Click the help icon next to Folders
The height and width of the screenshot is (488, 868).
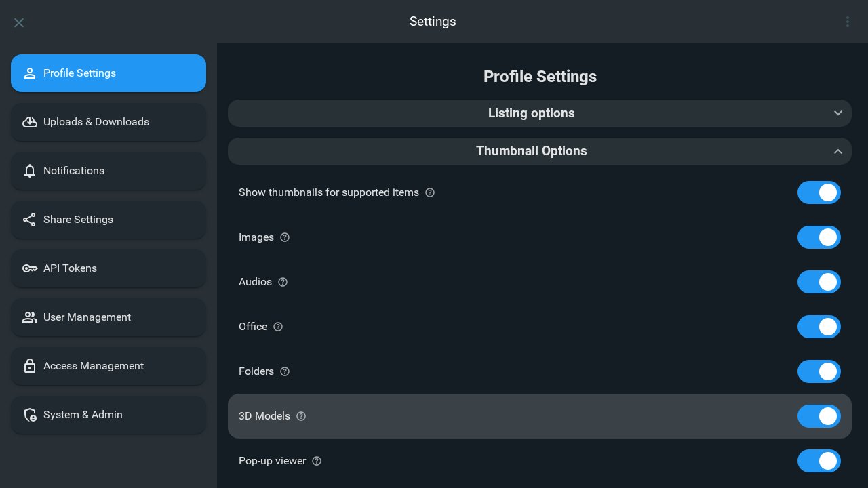[x=285, y=371]
